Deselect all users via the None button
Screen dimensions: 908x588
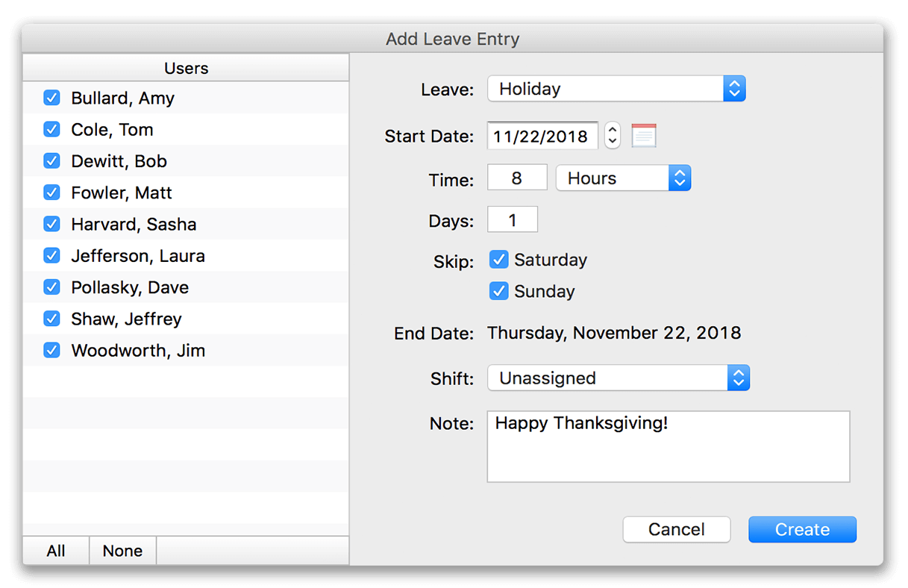click(122, 551)
